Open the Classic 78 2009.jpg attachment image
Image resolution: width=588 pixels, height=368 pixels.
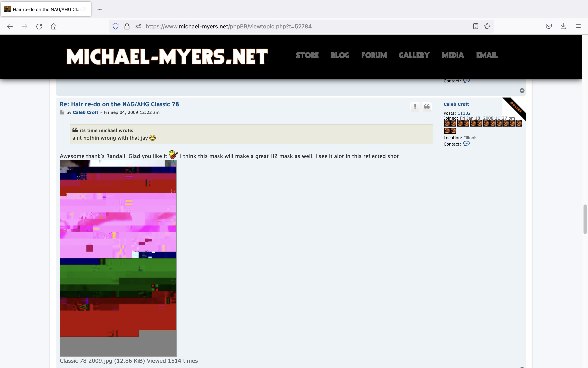point(118,258)
